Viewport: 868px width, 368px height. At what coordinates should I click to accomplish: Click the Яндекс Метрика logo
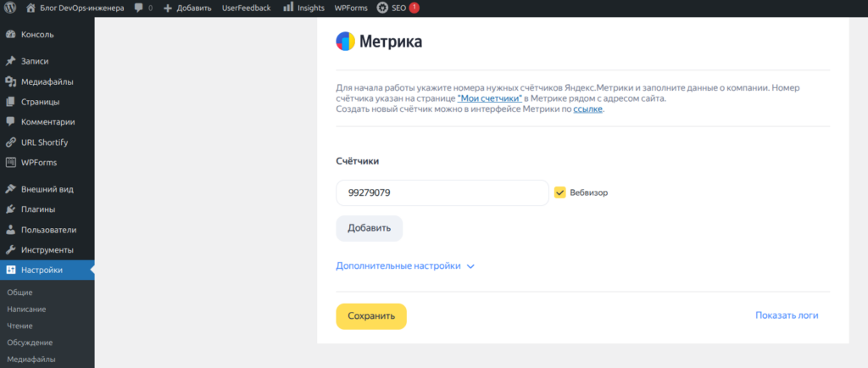(346, 42)
